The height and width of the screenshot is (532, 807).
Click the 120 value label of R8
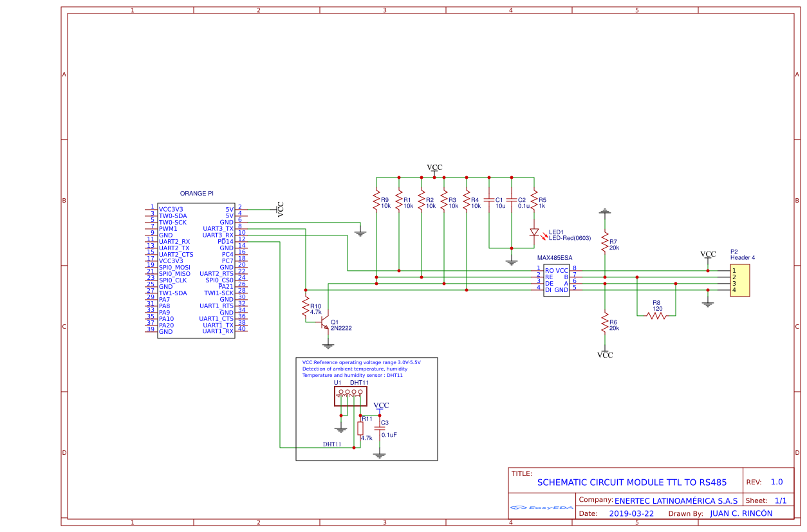tap(658, 309)
